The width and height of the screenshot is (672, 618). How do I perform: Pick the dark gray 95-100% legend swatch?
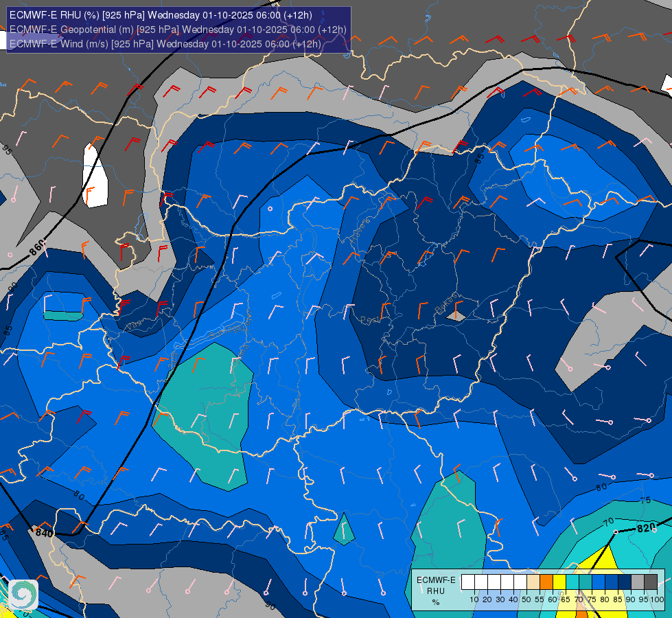(651, 582)
